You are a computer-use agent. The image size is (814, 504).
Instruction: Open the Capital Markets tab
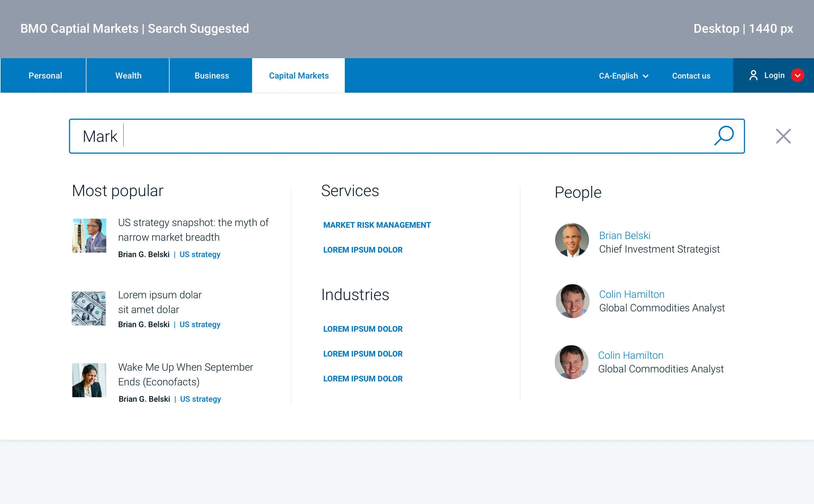pos(299,75)
